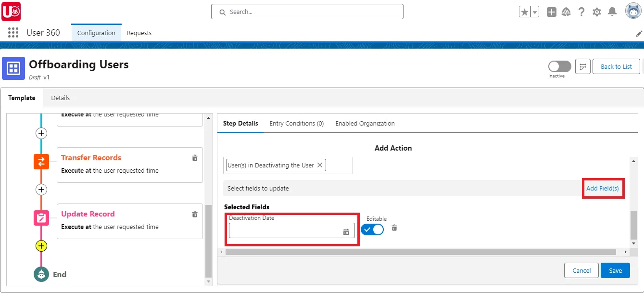Click the Add Field(s) link

coord(603,188)
